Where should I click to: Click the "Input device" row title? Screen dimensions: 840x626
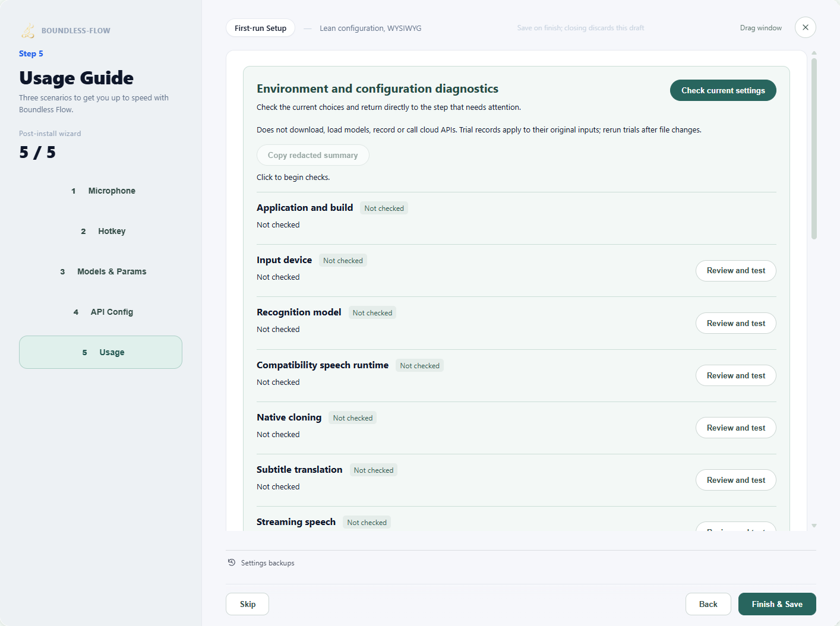coord(284,260)
